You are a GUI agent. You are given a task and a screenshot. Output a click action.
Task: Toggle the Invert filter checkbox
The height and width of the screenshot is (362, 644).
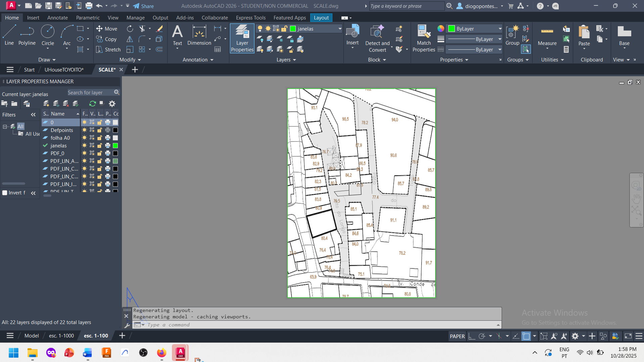[x=5, y=193]
